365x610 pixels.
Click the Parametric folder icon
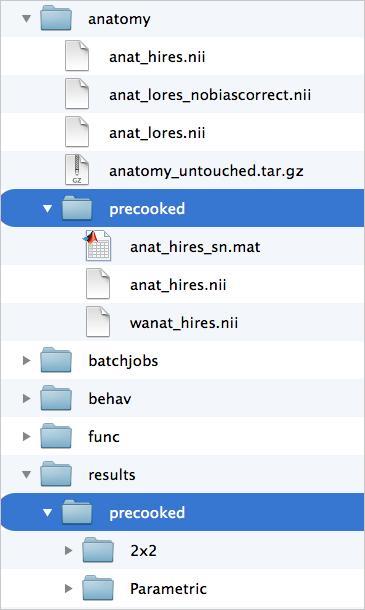tap(98, 588)
